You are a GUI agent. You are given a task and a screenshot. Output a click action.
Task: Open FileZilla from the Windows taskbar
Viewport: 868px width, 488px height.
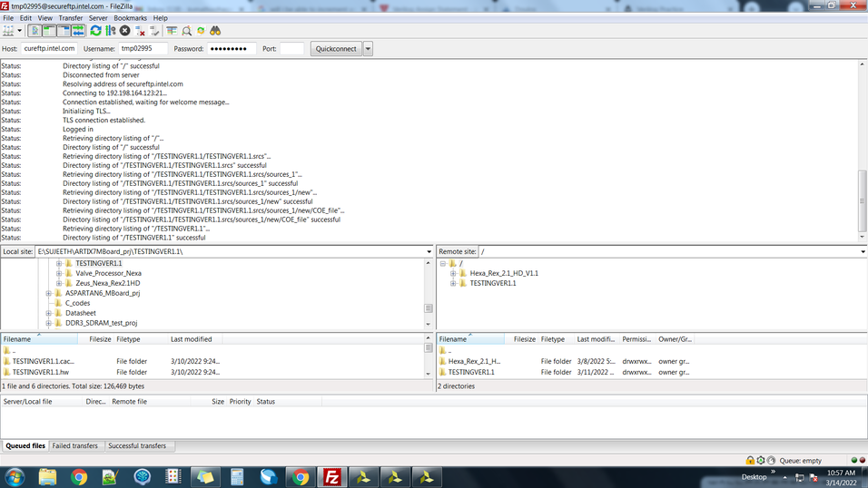331,477
